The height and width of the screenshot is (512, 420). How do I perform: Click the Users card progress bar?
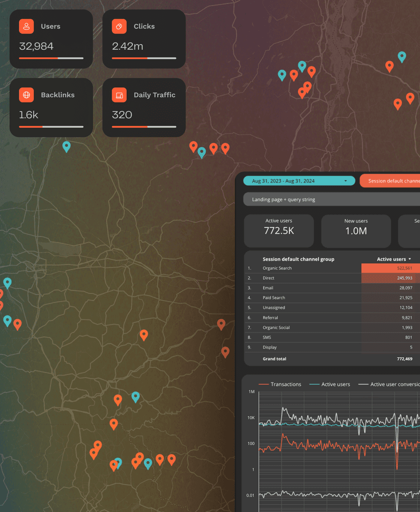pos(51,58)
